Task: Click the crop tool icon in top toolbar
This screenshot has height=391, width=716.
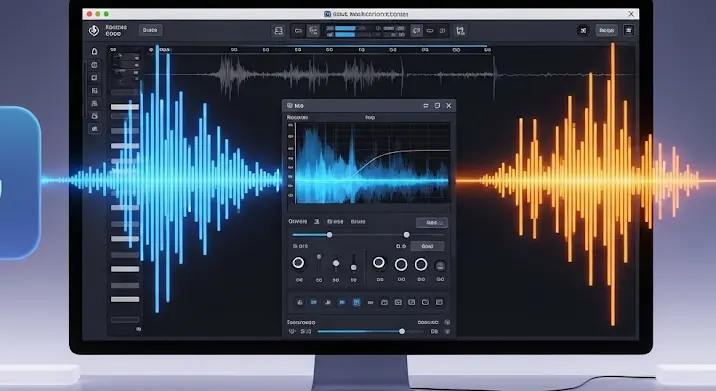Action: pyautogui.click(x=460, y=31)
